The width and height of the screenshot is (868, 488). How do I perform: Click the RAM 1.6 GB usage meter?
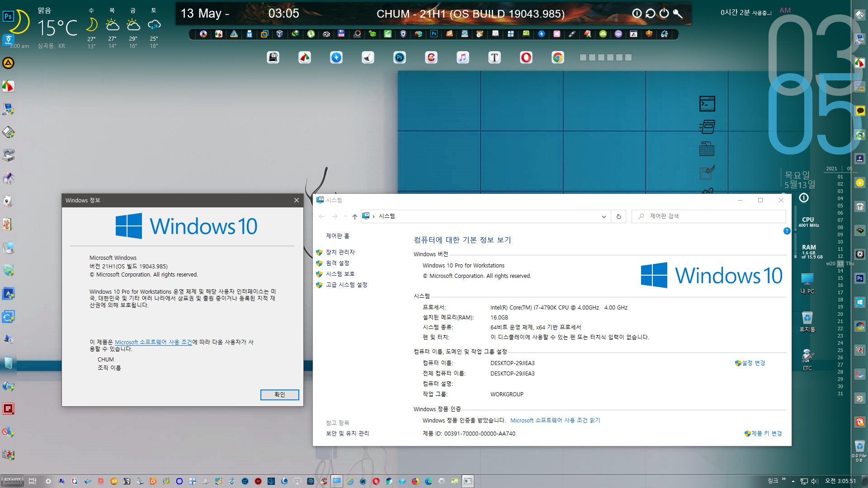(x=811, y=252)
